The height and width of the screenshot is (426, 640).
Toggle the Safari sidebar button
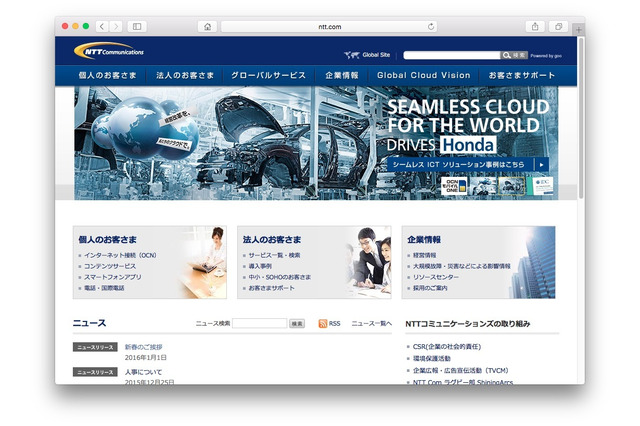point(137,27)
